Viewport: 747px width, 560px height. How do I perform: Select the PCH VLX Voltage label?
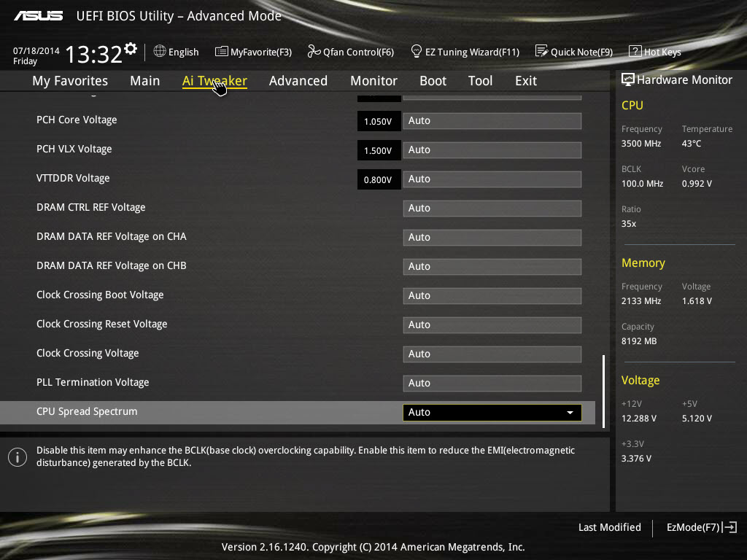(74, 149)
